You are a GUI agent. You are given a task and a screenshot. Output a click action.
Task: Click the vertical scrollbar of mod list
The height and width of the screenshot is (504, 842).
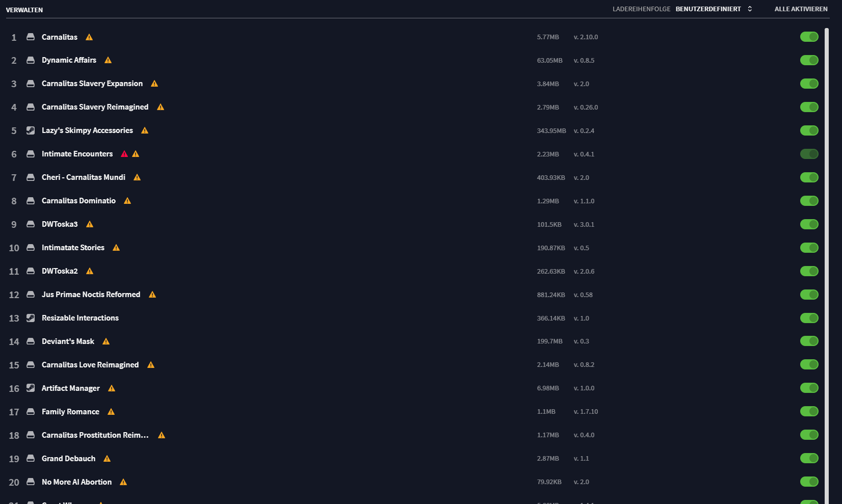827,265
